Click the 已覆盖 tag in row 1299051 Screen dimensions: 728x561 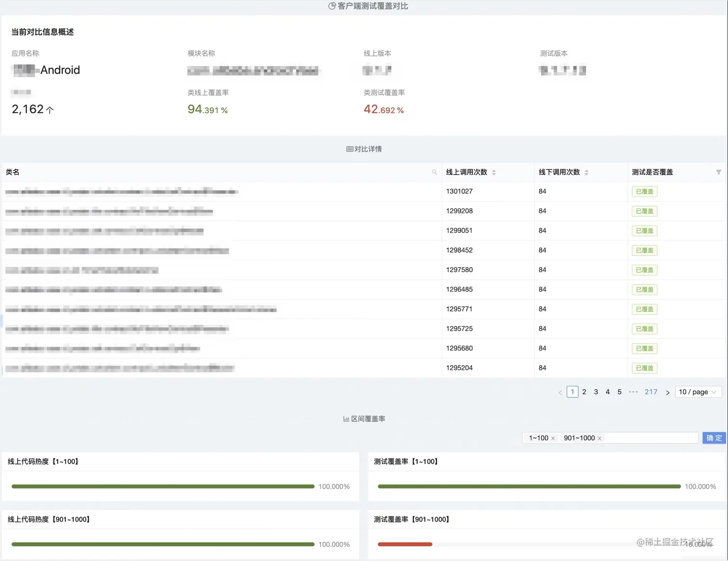[x=644, y=231]
